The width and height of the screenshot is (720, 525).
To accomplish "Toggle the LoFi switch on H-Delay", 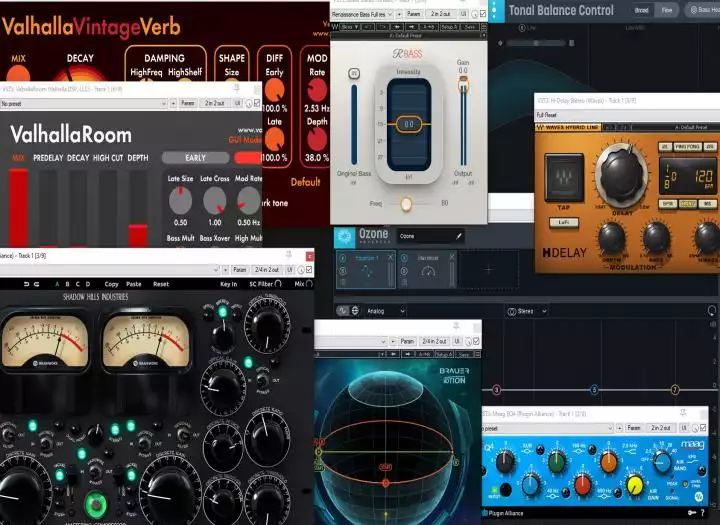I will [x=563, y=222].
